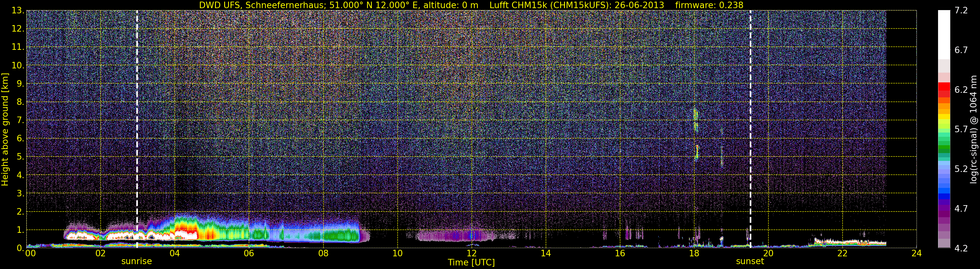Image resolution: width=980 pixels, height=269 pixels.
Task: Click the instrument text "Lufft CHM15k (CHM15kUFS): 26-06-2013"
Action: [x=577, y=5]
